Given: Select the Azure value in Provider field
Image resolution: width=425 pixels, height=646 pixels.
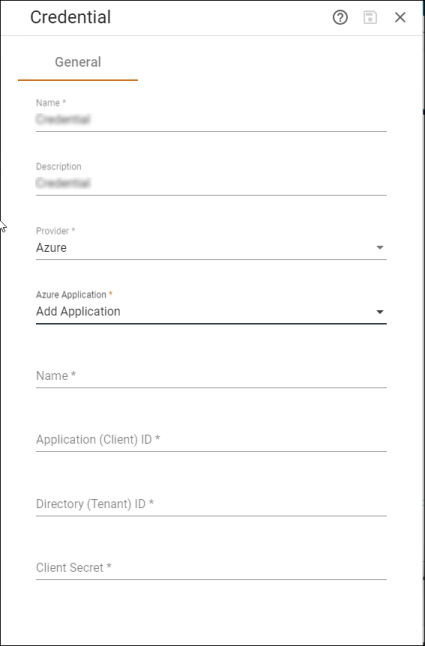Looking at the screenshot, I should [51, 248].
